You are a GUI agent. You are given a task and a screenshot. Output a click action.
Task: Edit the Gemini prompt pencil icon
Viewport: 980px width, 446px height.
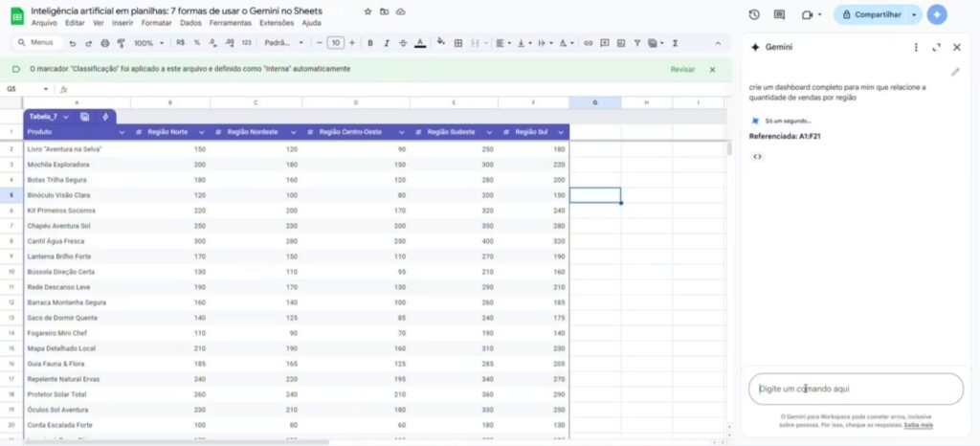(955, 72)
